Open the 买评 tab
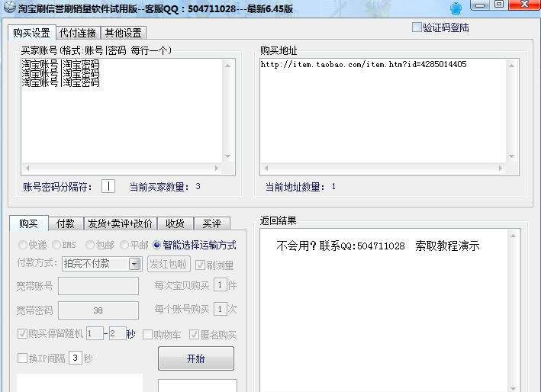The image size is (541, 392). click(212, 223)
